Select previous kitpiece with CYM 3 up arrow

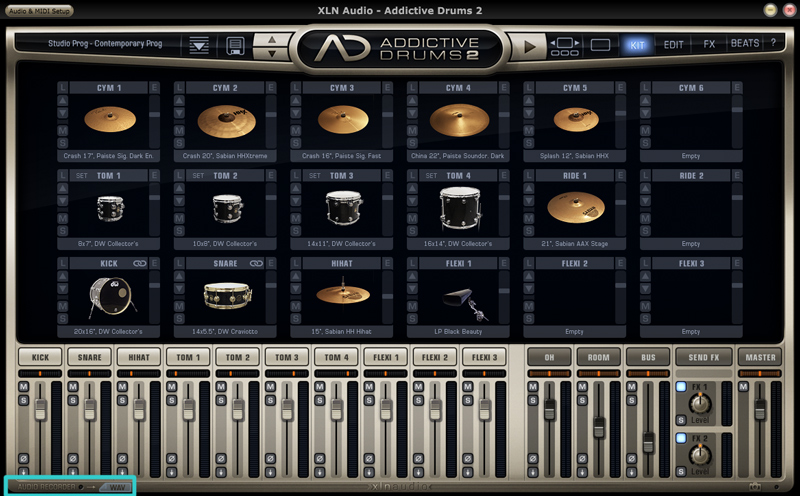pos(295,101)
